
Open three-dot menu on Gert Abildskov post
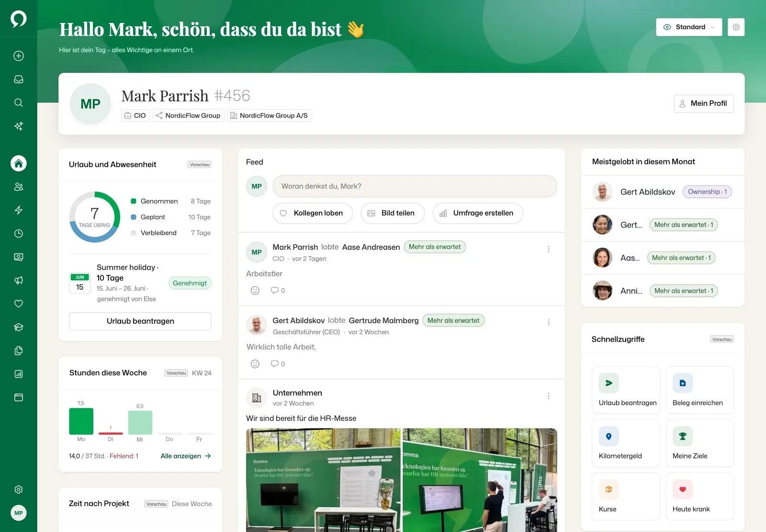coord(549,323)
